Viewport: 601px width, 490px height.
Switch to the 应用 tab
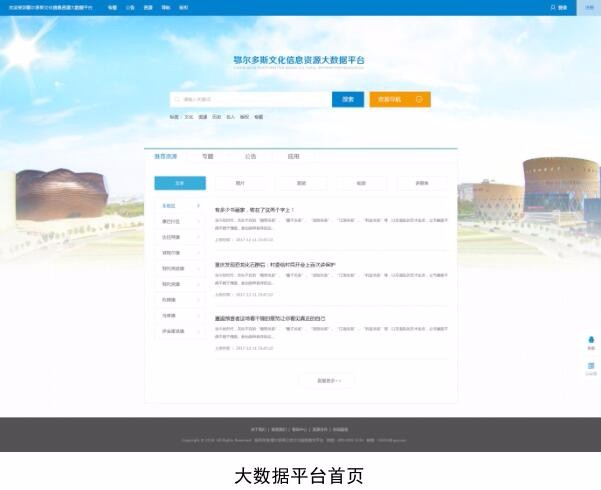(293, 157)
